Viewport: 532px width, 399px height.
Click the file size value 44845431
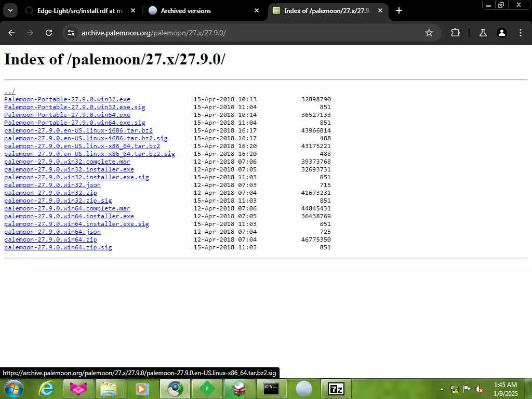(316, 209)
